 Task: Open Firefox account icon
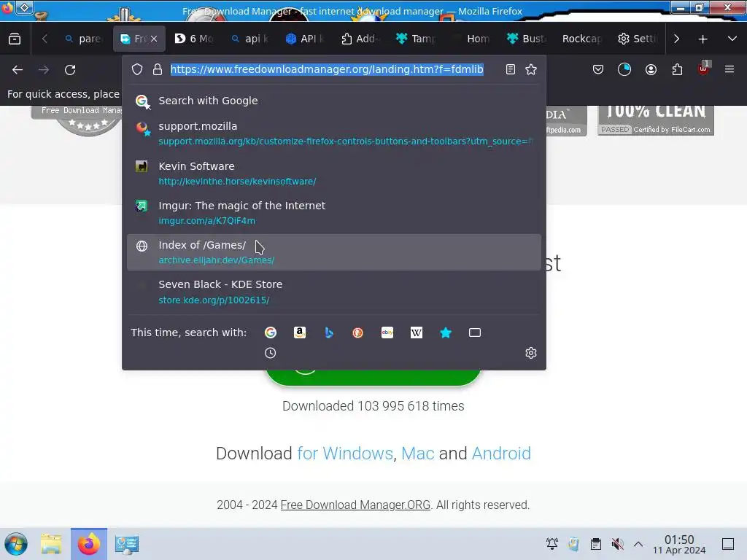(x=651, y=70)
